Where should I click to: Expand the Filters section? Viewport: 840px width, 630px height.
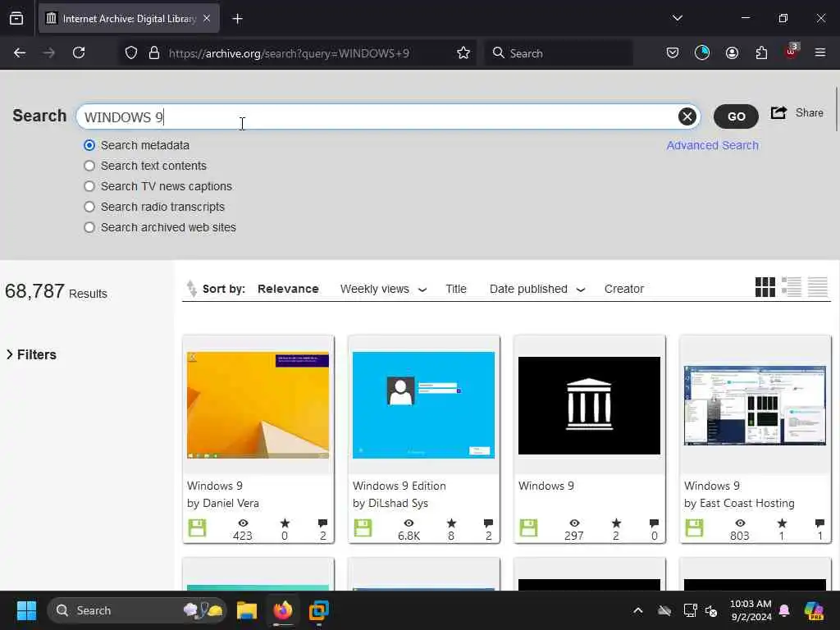tap(32, 354)
